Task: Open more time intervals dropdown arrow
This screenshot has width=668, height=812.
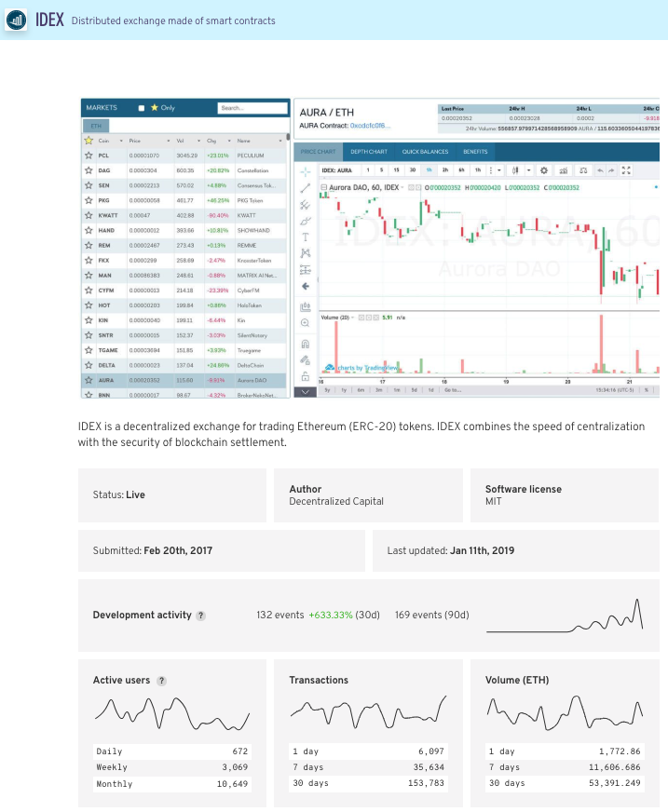Action: coord(499,169)
